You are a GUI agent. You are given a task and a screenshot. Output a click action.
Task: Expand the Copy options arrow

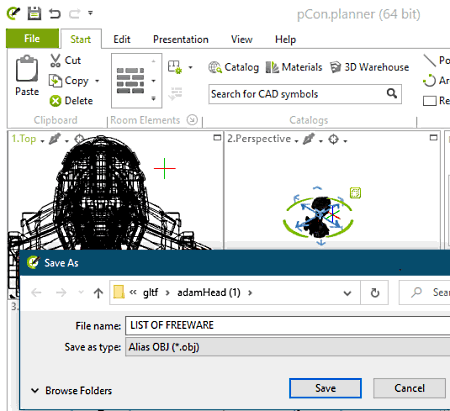[97, 81]
